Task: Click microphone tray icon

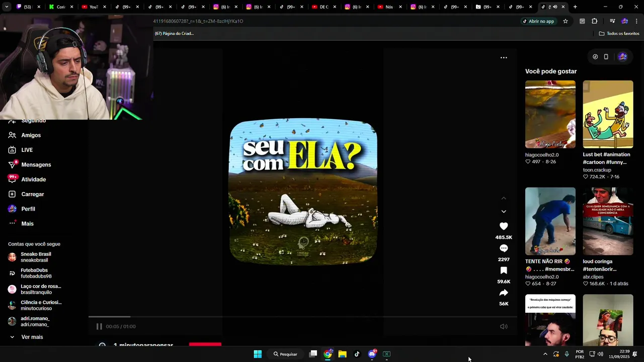Action: [567, 354]
